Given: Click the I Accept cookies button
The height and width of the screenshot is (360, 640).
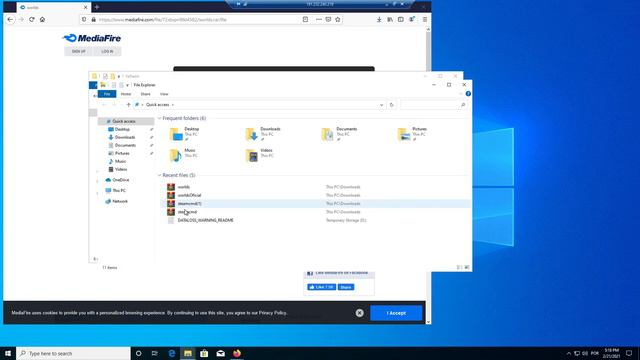Looking at the screenshot, I should pos(396,313).
